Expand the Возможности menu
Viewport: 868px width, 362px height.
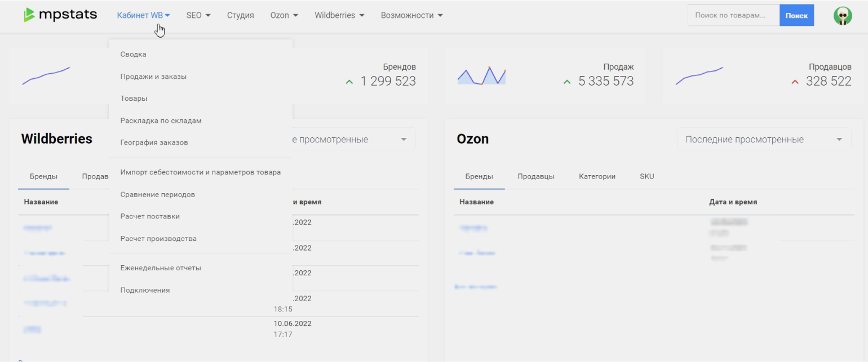[411, 16]
